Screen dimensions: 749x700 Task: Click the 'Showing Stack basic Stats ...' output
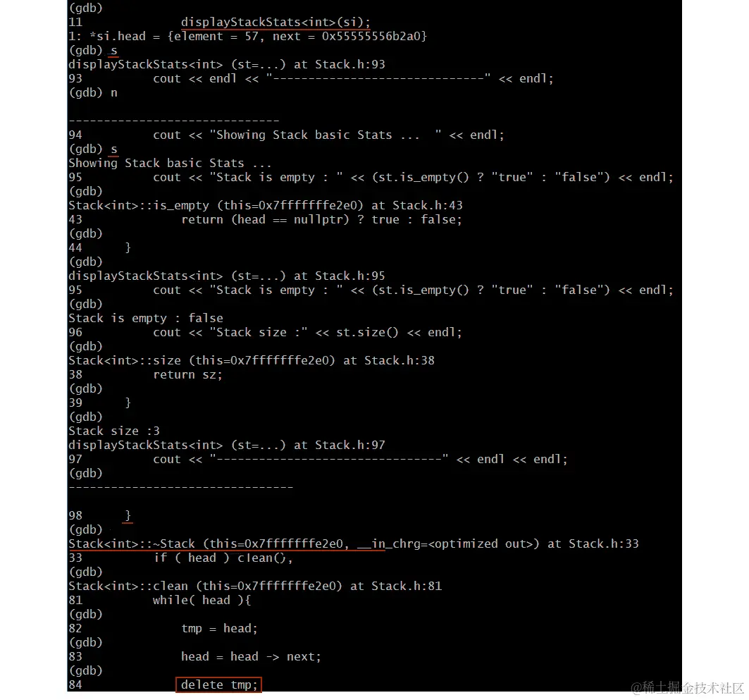(x=170, y=163)
